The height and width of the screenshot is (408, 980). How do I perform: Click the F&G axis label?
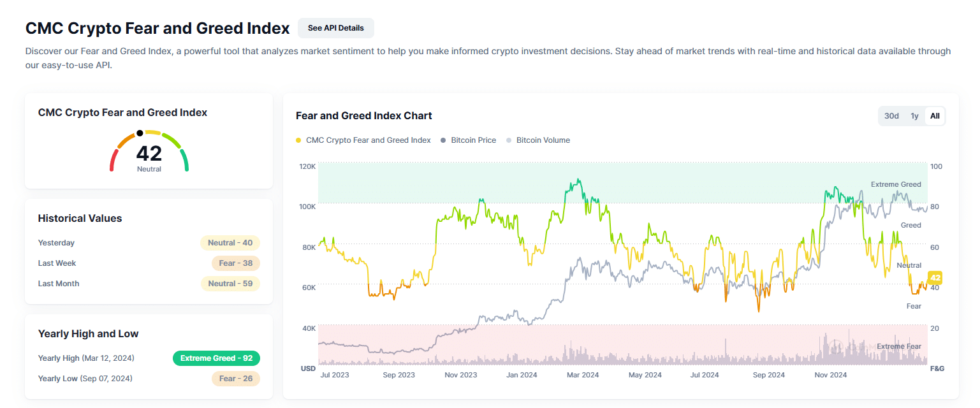click(937, 368)
